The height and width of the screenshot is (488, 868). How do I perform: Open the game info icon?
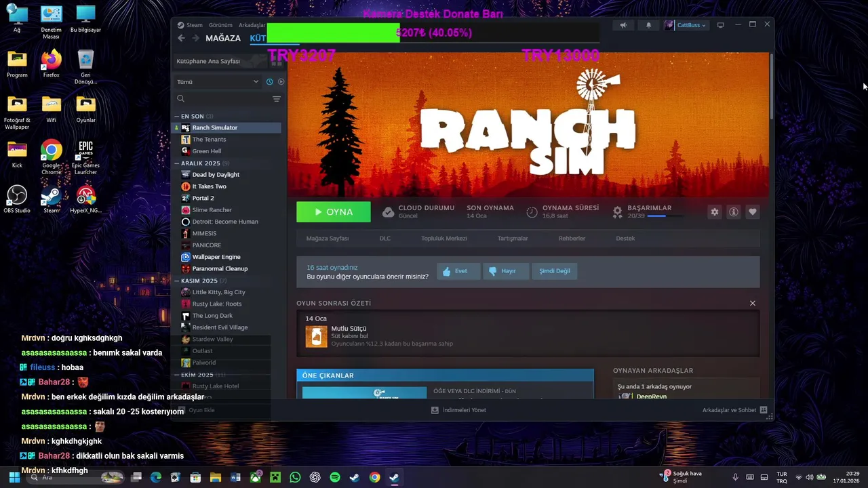733,212
